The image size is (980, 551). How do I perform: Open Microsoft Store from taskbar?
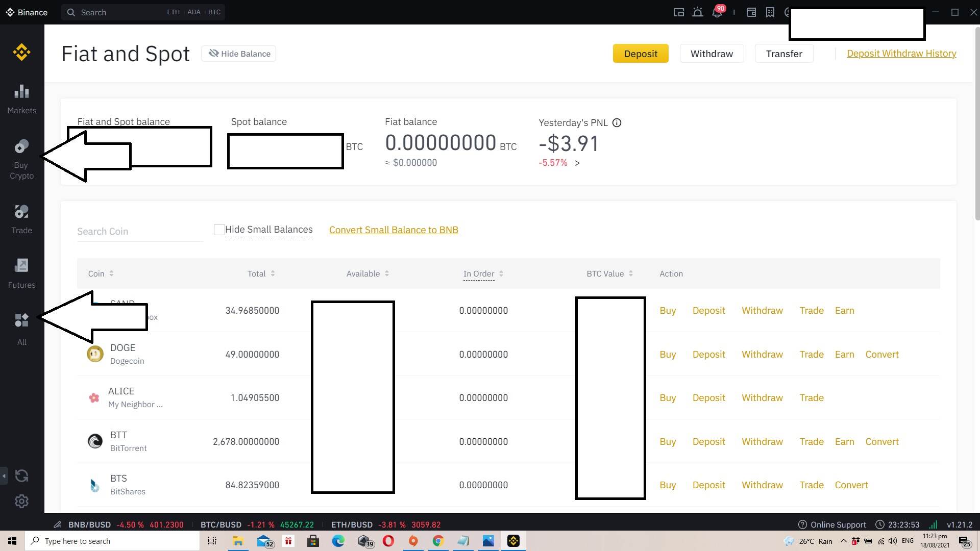pyautogui.click(x=313, y=541)
